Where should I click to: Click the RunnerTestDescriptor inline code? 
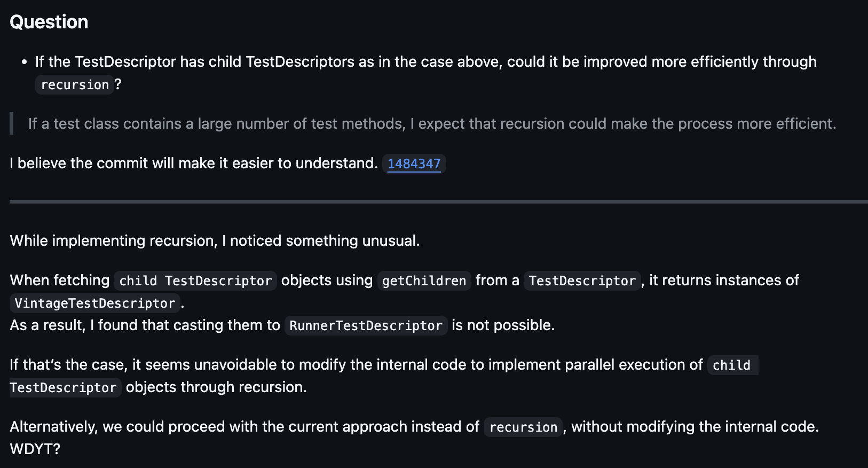[x=366, y=325]
